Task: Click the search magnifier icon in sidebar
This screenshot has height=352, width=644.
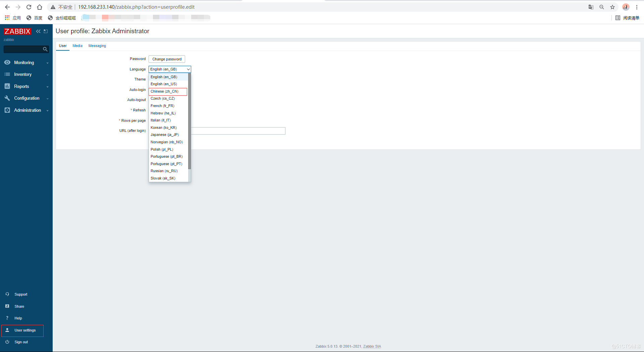Action: tap(45, 49)
